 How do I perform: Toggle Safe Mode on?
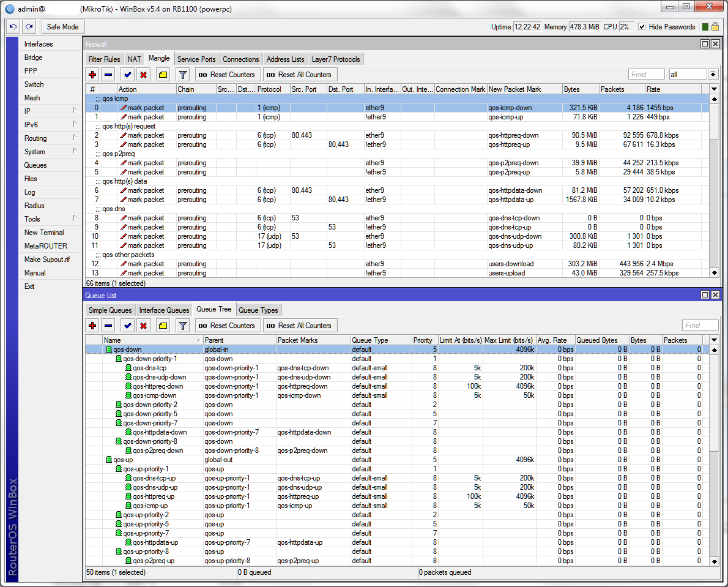[62, 26]
